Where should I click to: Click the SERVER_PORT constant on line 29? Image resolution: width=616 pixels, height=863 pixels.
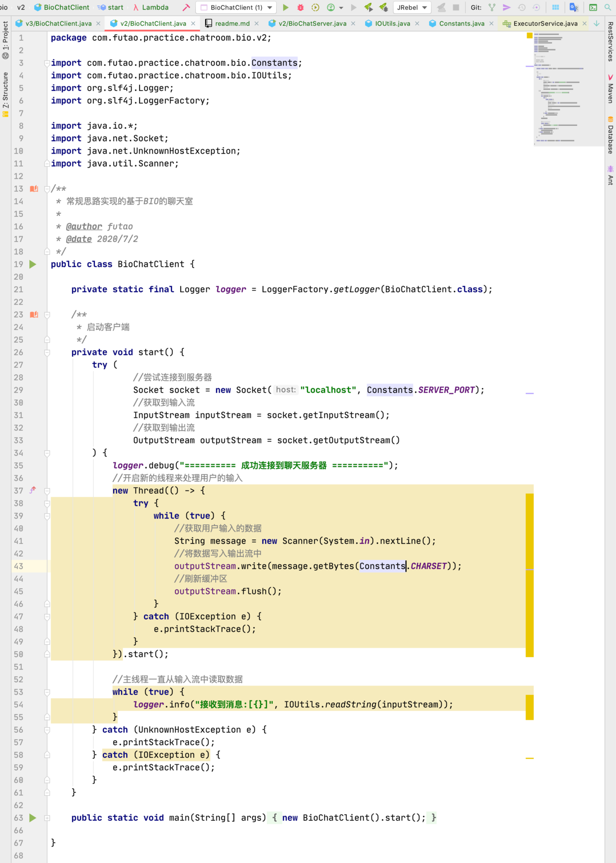[x=447, y=390]
